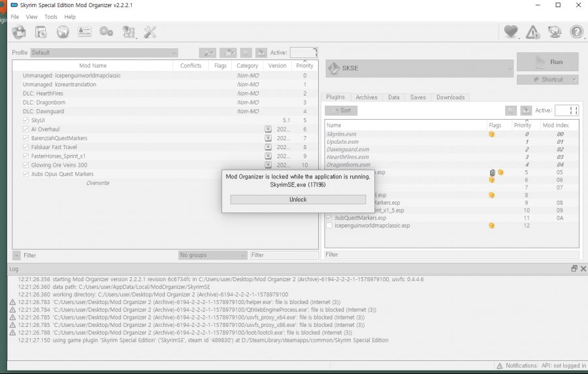Sort mods by the Priority column header
Screen dimensions: 588x374
point(304,65)
